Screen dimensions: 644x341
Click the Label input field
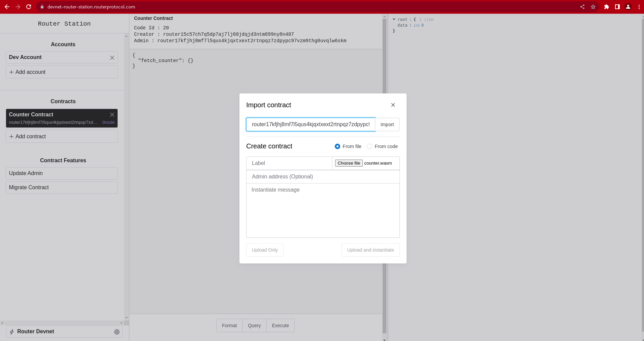pos(289,163)
